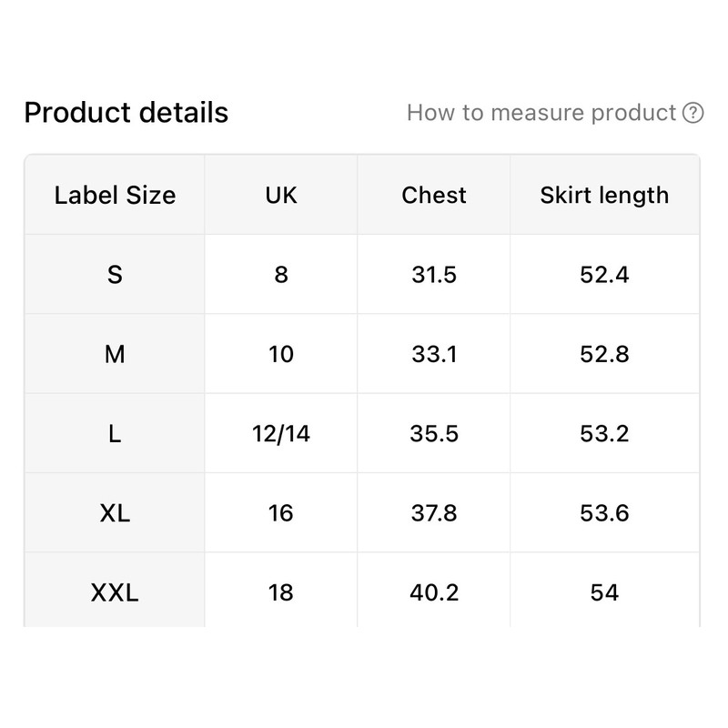Select the S size label cell
Viewport: 728px width, 728px height.
(115, 274)
